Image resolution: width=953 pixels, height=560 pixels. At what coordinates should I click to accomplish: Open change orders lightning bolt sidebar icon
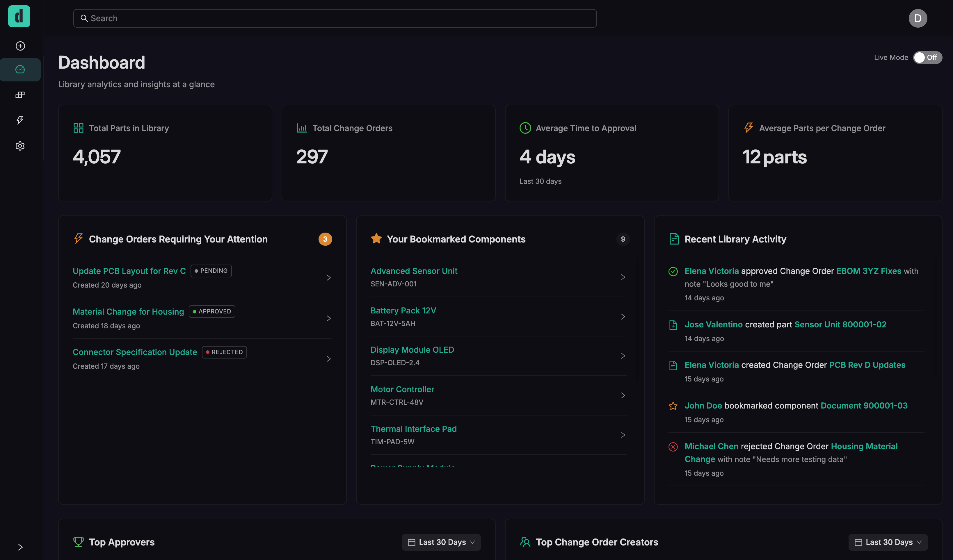point(20,120)
